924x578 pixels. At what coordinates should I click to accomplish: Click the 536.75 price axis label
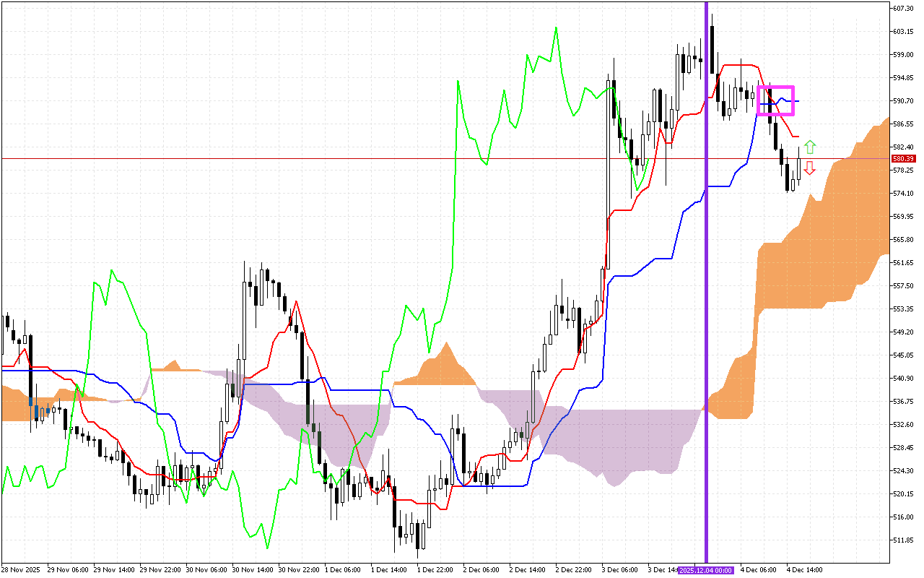pos(904,401)
